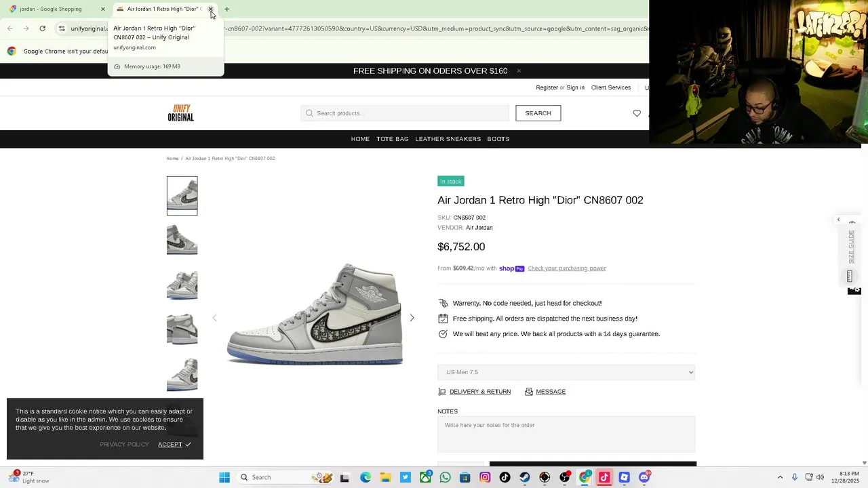Open File Explorer from taskbar
868x488 pixels.
(x=385, y=477)
